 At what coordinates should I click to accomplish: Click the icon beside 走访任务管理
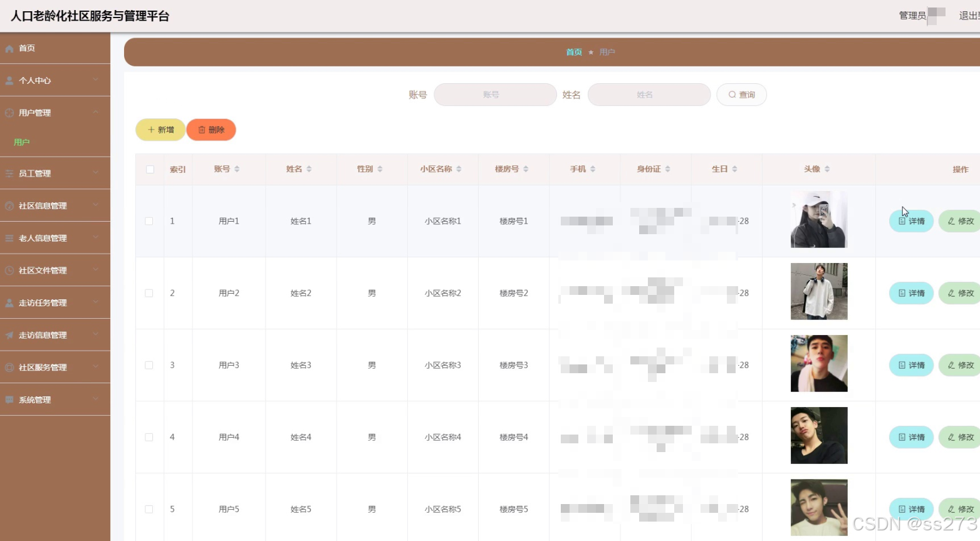coord(9,303)
